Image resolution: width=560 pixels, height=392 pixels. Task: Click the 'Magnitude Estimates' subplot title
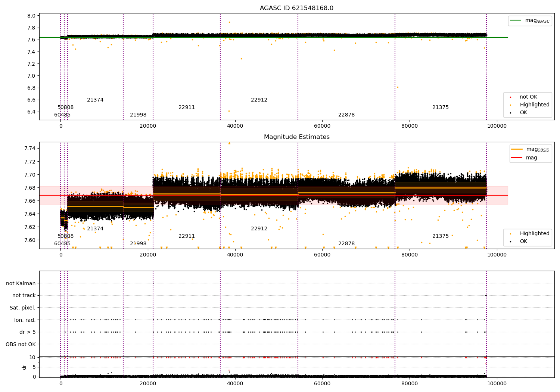[x=296, y=137]
